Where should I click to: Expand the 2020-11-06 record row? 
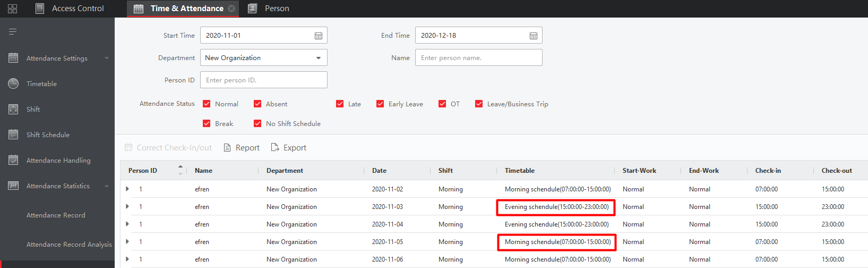127,259
